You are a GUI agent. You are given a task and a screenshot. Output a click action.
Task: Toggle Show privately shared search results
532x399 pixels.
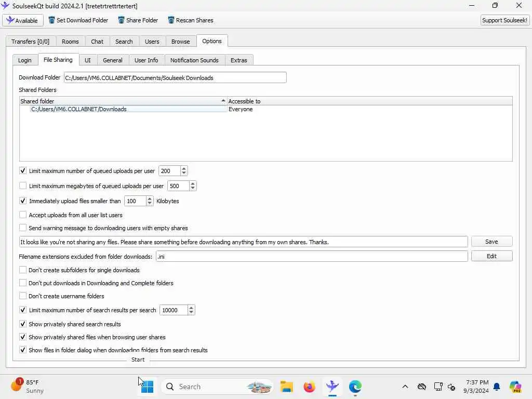(23, 324)
